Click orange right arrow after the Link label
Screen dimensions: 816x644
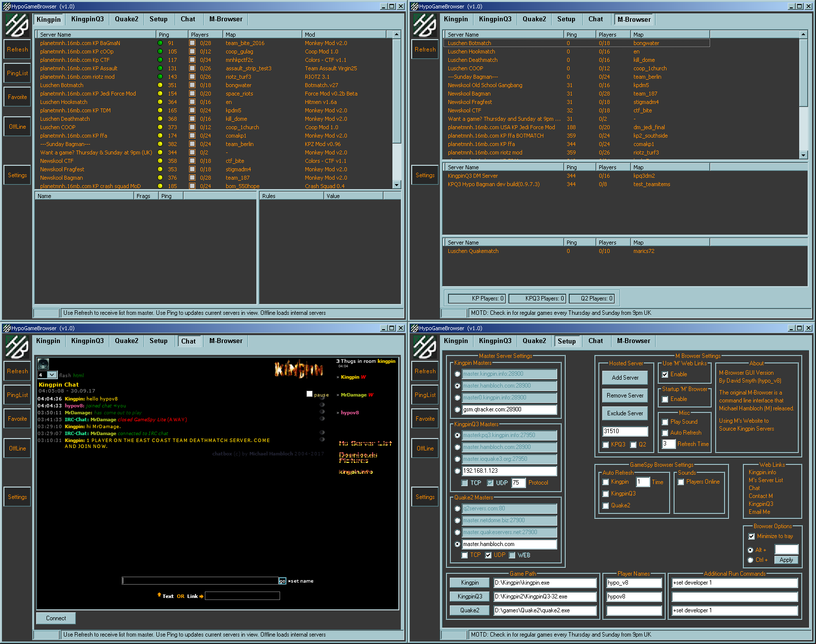pyautogui.click(x=201, y=596)
